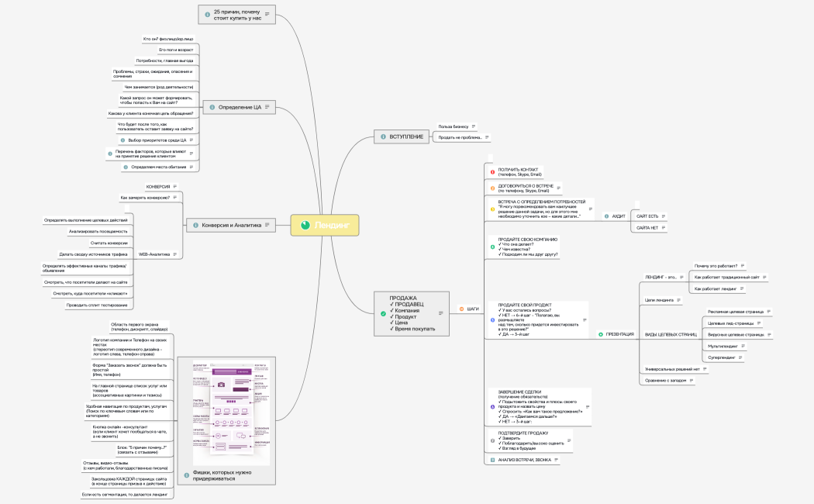Select the Как замерять конверсию? node
This screenshot has width=814, height=504.
pos(145,198)
